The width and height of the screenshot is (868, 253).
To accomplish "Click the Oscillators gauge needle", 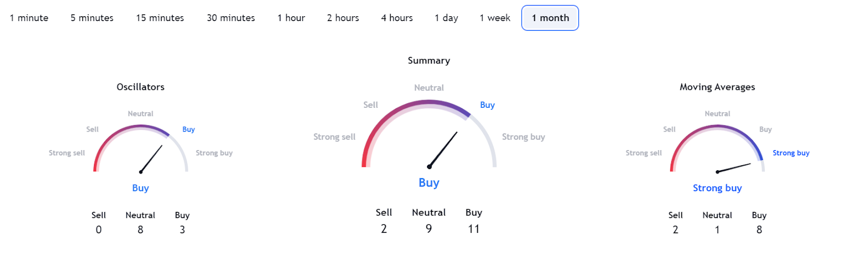I will (151, 159).
